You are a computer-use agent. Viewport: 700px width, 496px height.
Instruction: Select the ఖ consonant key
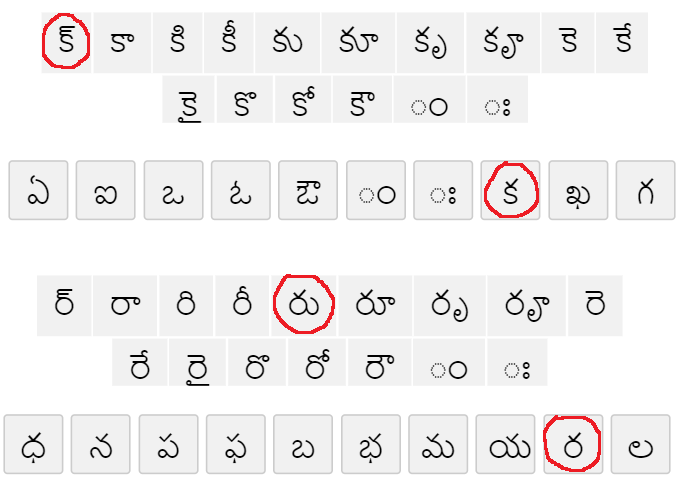tap(578, 190)
